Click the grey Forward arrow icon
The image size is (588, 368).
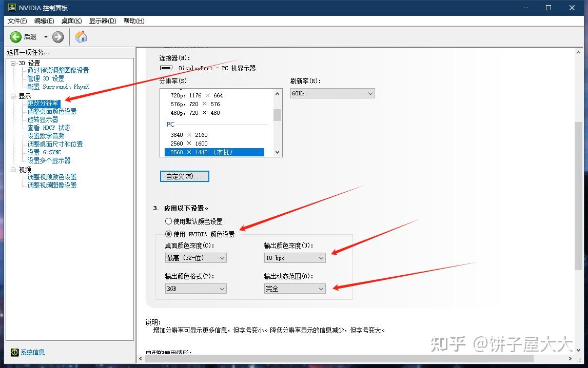(58, 37)
